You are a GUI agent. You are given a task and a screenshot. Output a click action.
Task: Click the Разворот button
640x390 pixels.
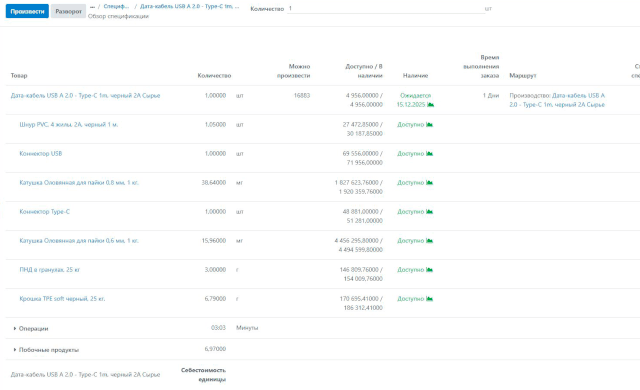(x=69, y=11)
